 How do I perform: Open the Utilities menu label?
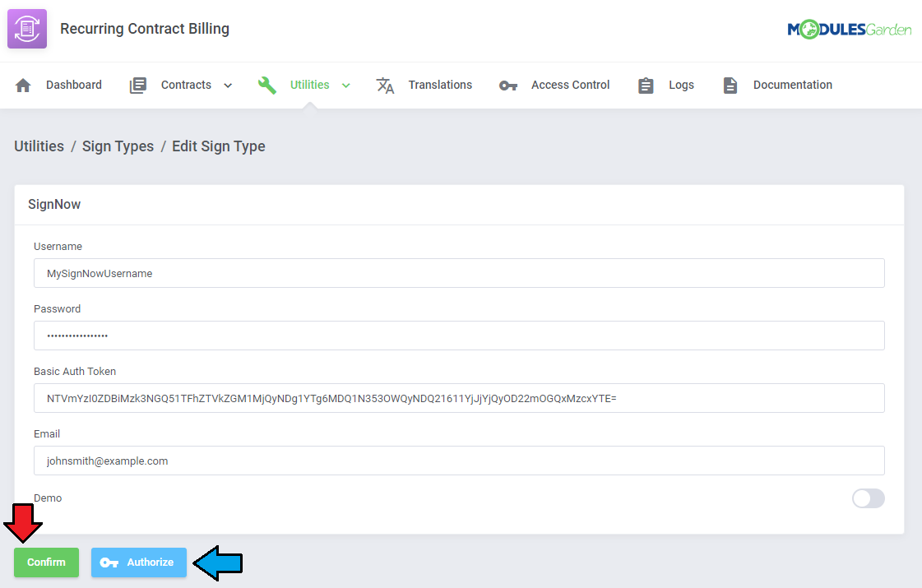click(x=309, y=85)
